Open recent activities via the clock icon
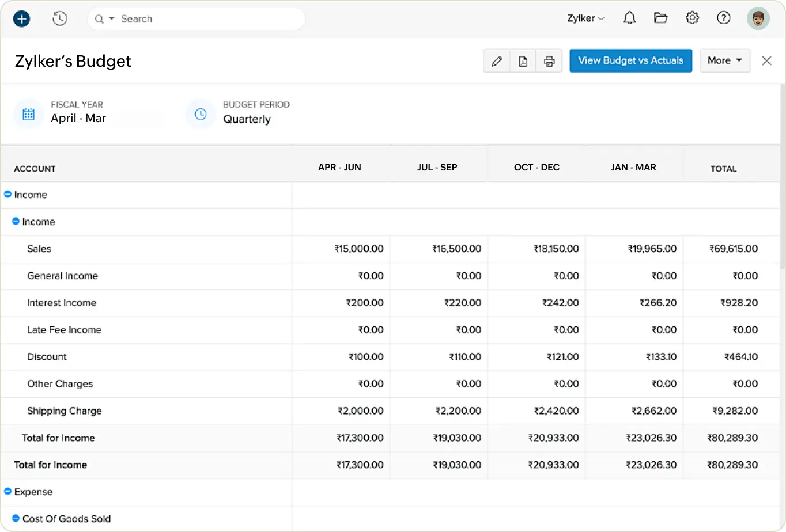 (x=59, y=18)
